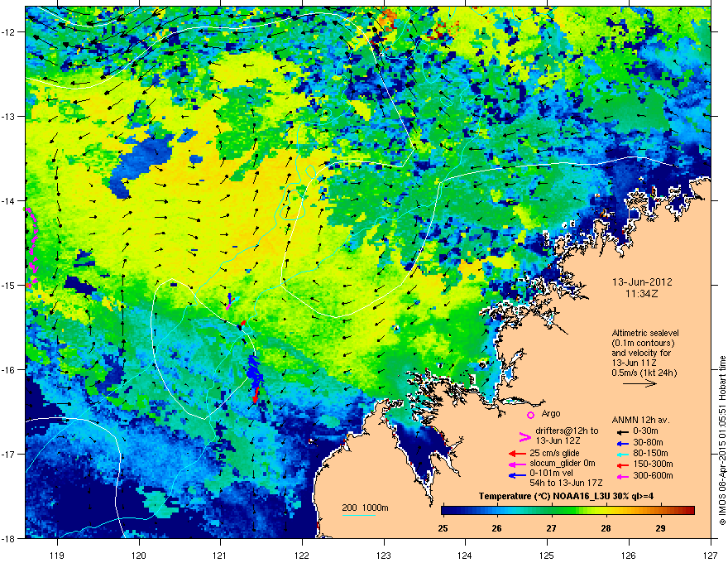This screenshot has height=563, width=728.
Task: Click the '200 1000m' isobath label
Action: coord(365,508)
